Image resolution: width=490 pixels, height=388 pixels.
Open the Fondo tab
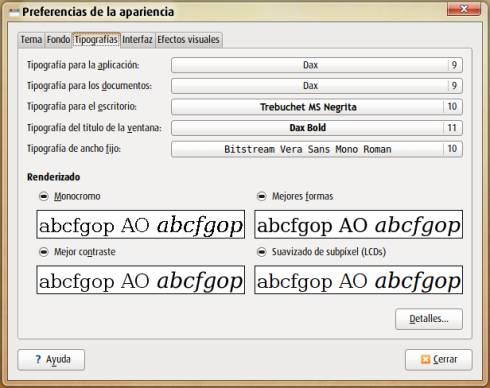point(58,40)
